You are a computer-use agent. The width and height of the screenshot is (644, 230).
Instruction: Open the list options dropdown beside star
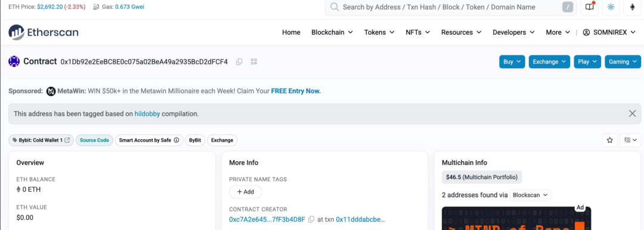pos(630,140)
